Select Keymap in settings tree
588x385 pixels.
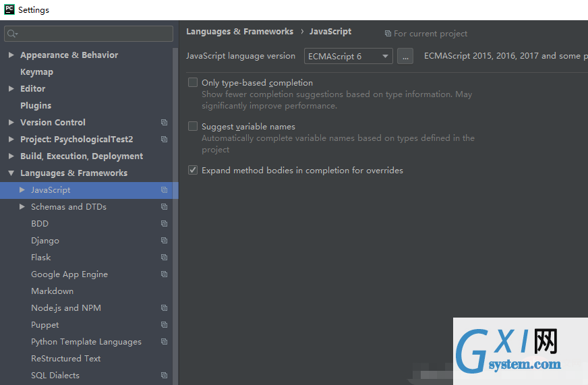click(x=36, y=72)
